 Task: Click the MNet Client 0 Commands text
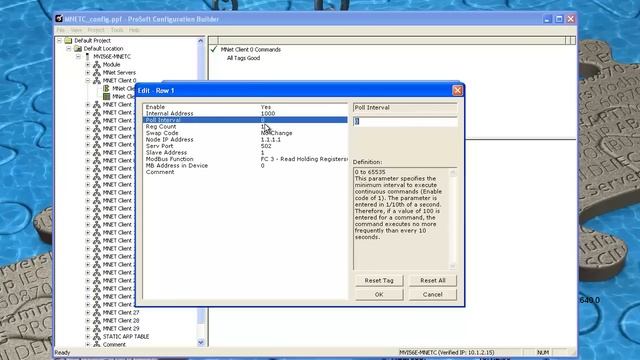pyautogui.click(x=251, y=49)
